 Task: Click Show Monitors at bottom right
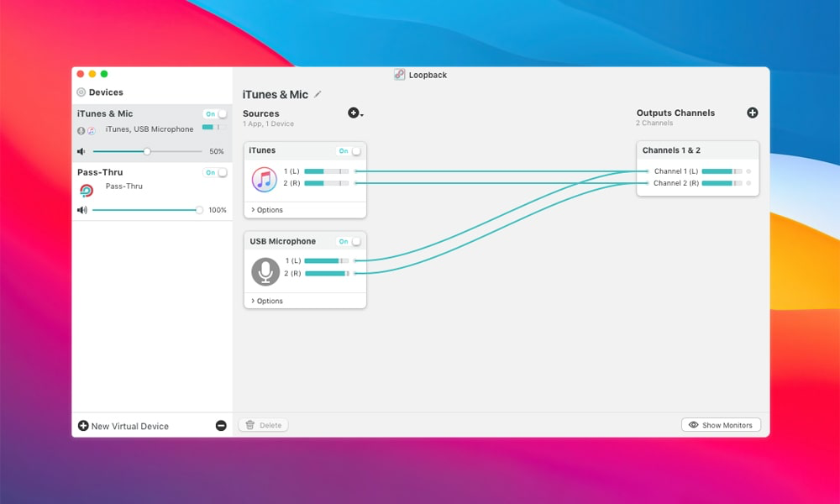pos(721,424)
